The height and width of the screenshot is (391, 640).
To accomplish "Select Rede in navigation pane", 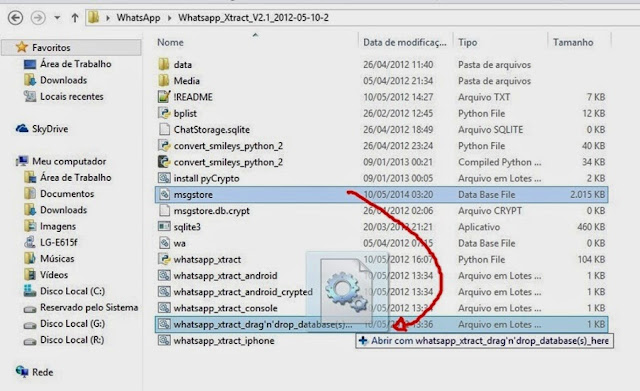I will tap(42, 372).
